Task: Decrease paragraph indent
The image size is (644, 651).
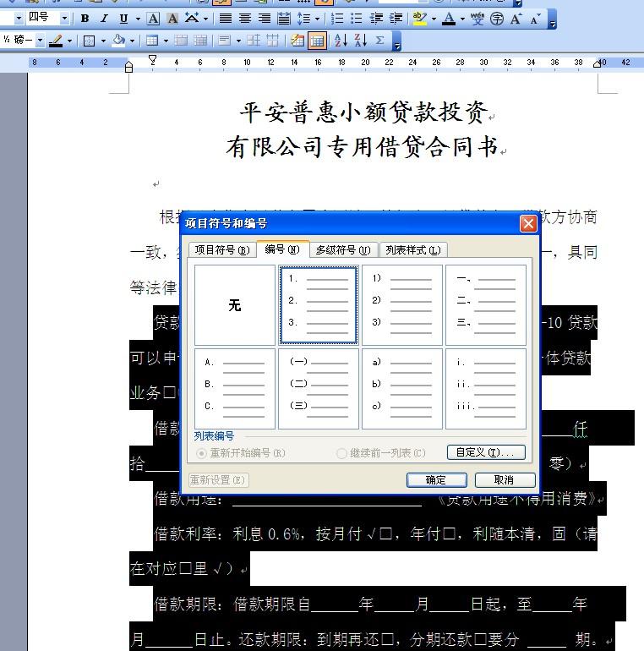Action: [376, 19]
